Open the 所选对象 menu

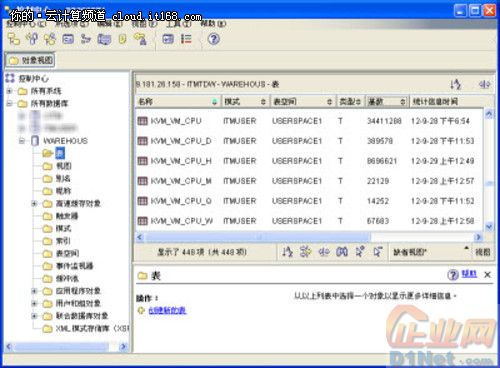tap(72, 24)
